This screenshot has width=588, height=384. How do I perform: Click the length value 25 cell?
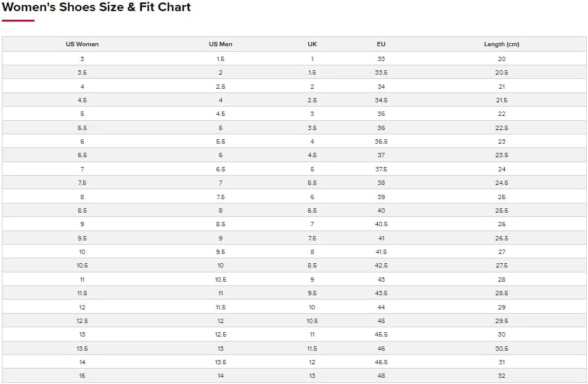click(501, 197)
